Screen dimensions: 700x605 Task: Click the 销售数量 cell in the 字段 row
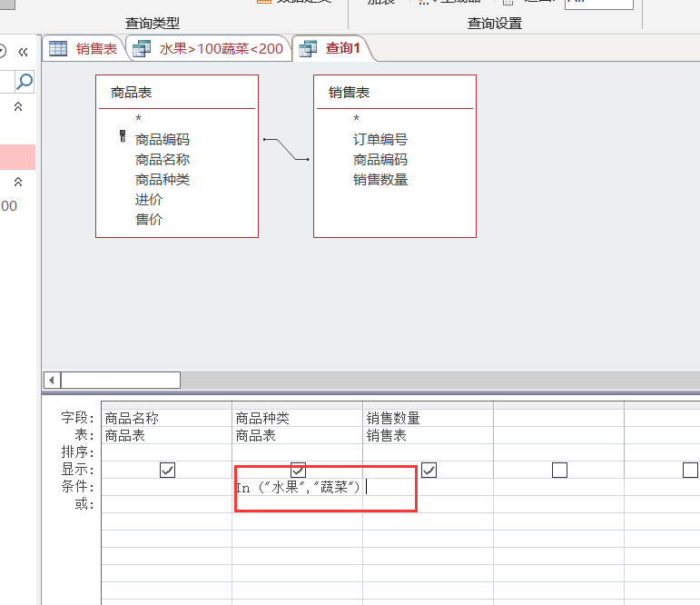tap(429, 418)
